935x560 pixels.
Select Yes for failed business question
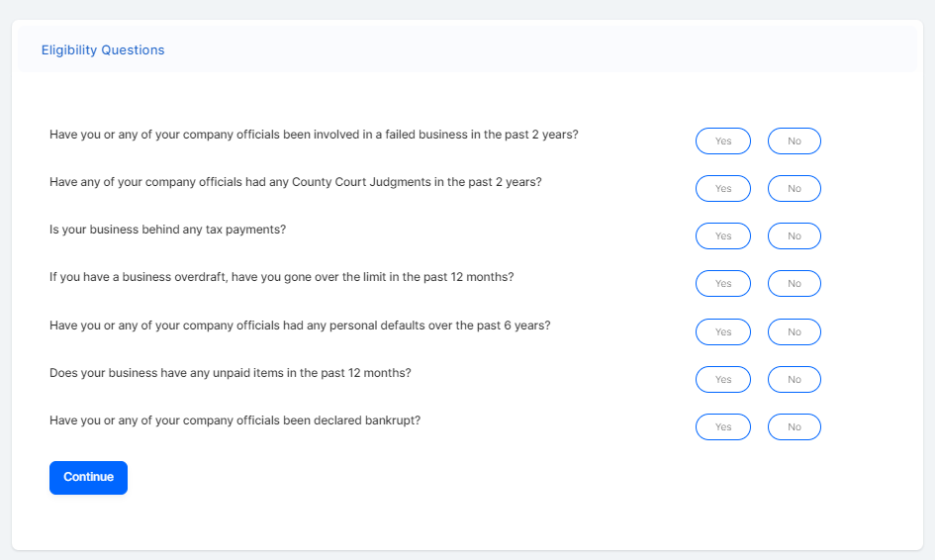coord(723,141)
